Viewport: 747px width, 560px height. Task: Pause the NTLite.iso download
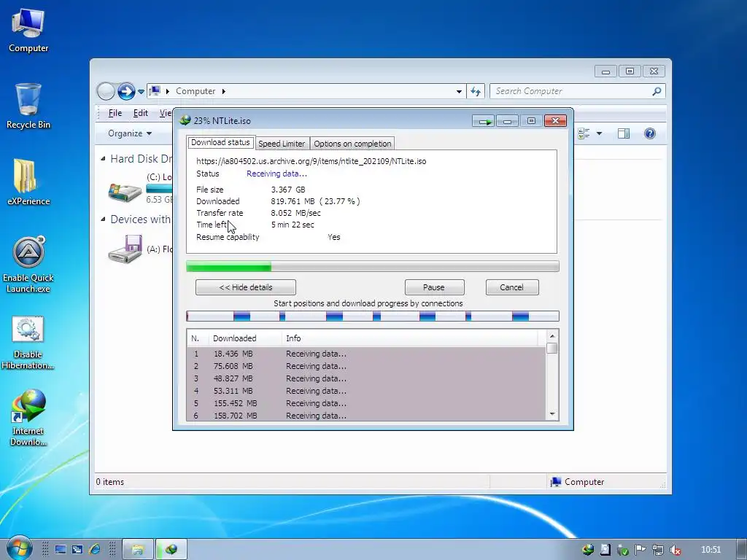(x=434, y=287)
